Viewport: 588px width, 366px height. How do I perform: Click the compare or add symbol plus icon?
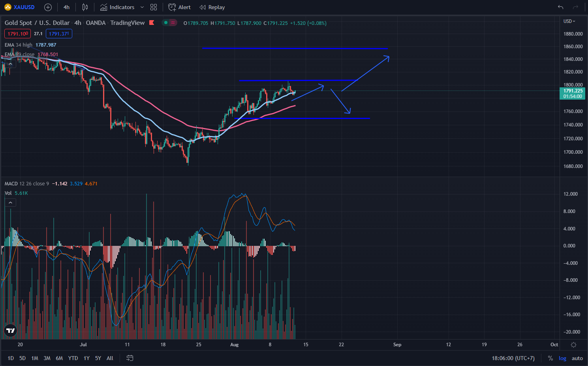pyautogui.click(x=48, y=7)
